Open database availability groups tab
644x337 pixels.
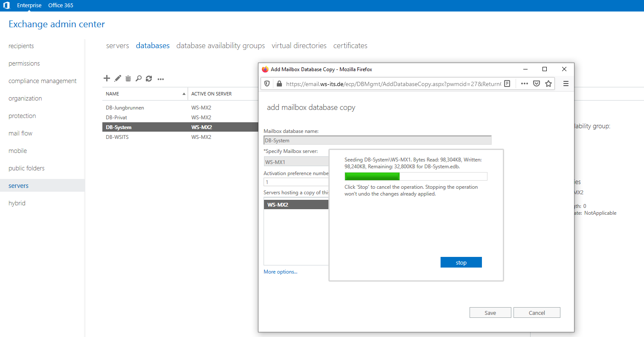click(220, 46)
